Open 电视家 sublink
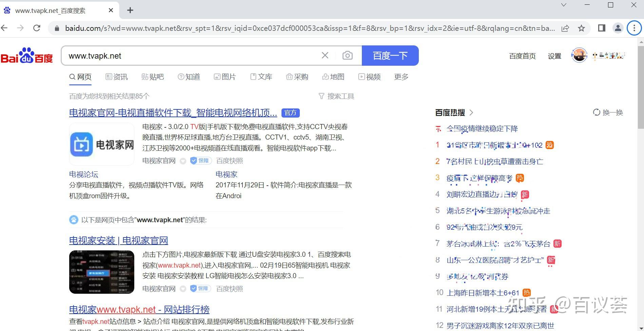The width and height of the screenshot is (644, 331). [x=226, y=174]
